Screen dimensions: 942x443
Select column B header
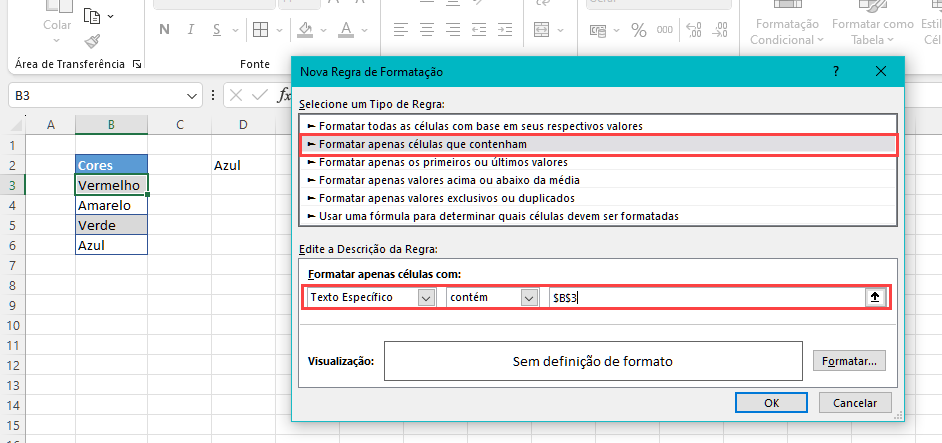tap(111, 125)
